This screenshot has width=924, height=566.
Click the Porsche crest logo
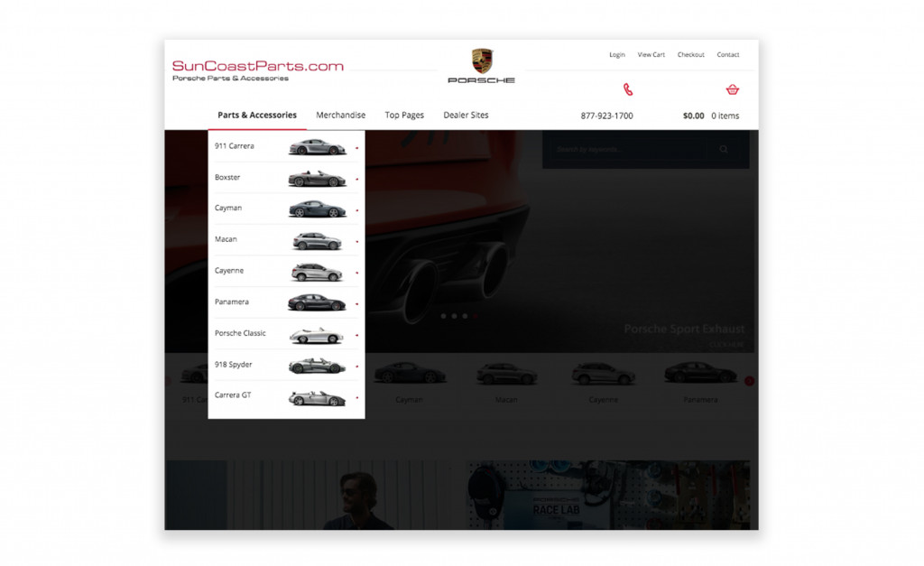pyautogui.click(x=480, y=60)
